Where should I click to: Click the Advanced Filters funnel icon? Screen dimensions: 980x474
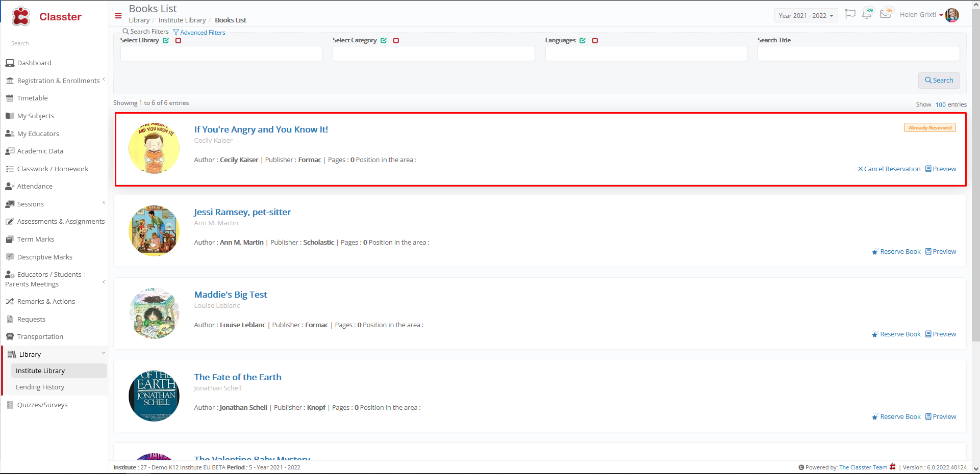(176, 33)
